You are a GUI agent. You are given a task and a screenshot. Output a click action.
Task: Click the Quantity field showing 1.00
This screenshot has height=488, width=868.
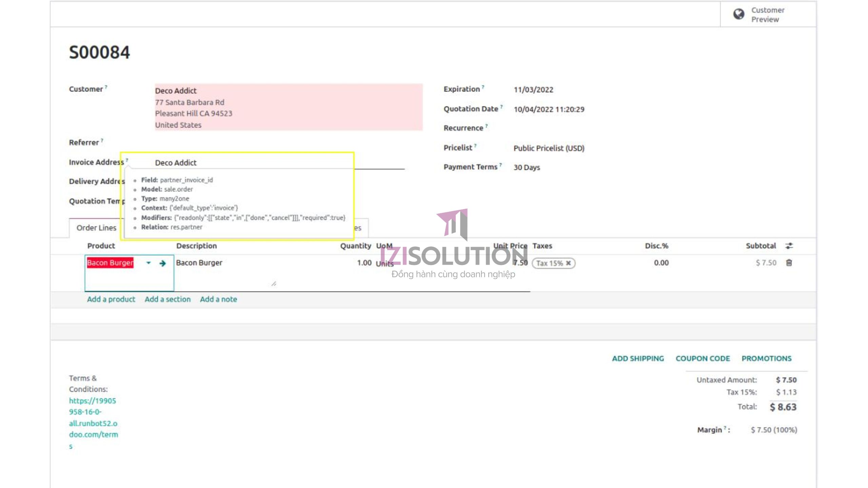pyautogui.click(x=362, y=263)
